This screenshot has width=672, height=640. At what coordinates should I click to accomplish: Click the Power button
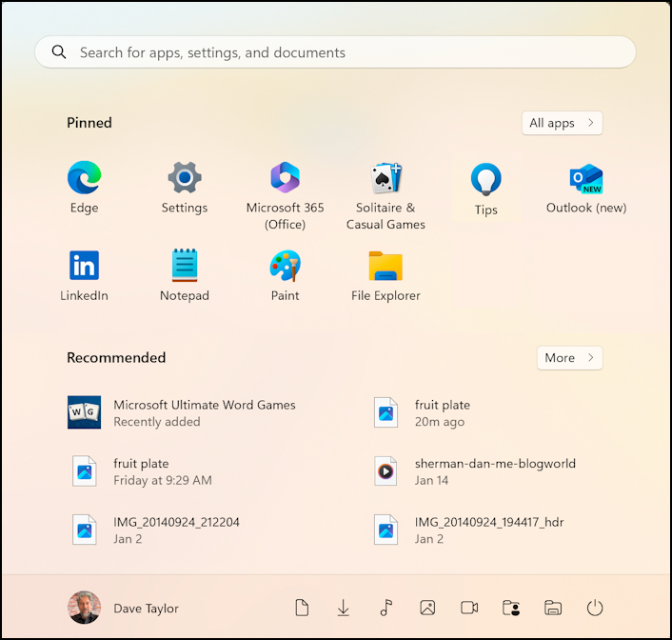point(595,608)
